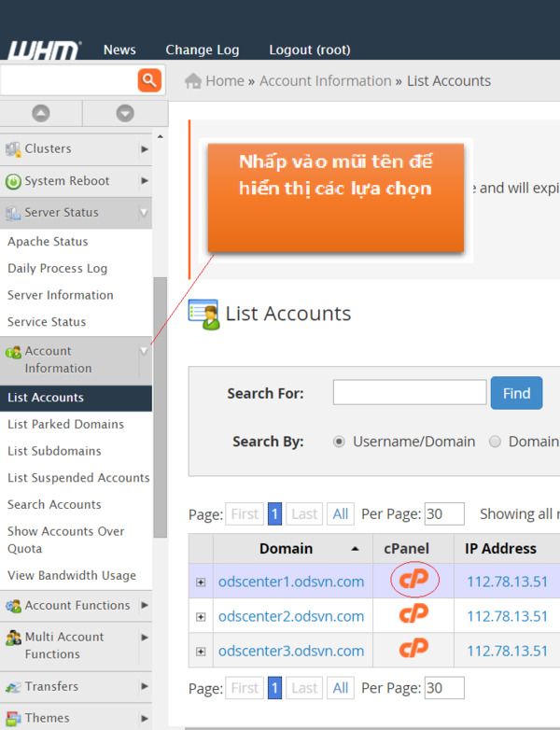Select the Username/Domain radio button
The image size is (560, 730).
(339, 442)
